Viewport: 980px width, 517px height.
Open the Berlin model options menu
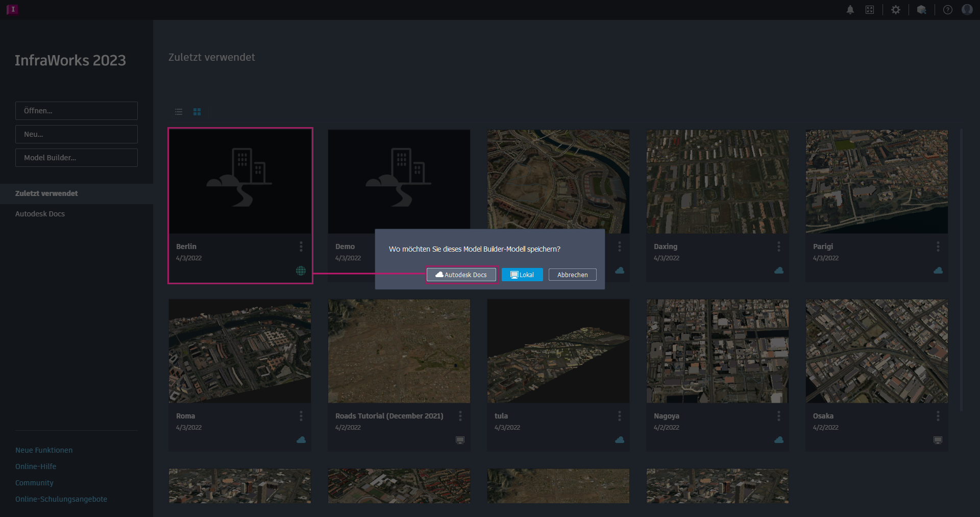[301, 247]
